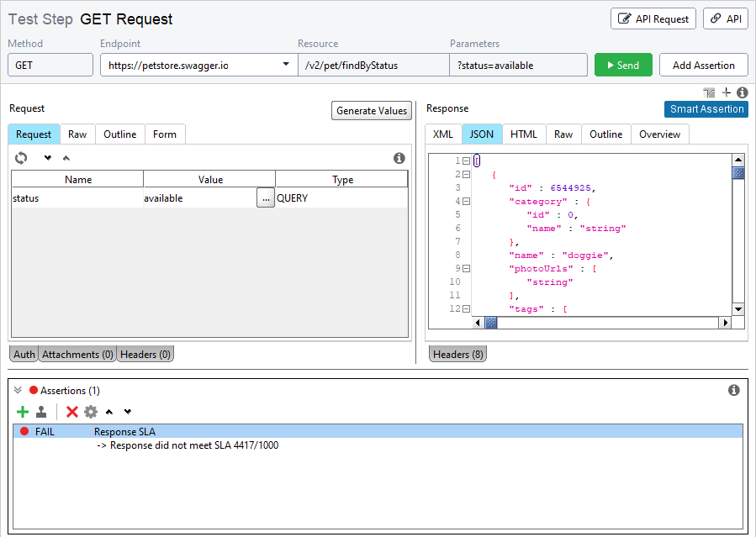Click the Add Assertion button
Viewport: 756px width, 537px height.
click(x=704, y=65)
